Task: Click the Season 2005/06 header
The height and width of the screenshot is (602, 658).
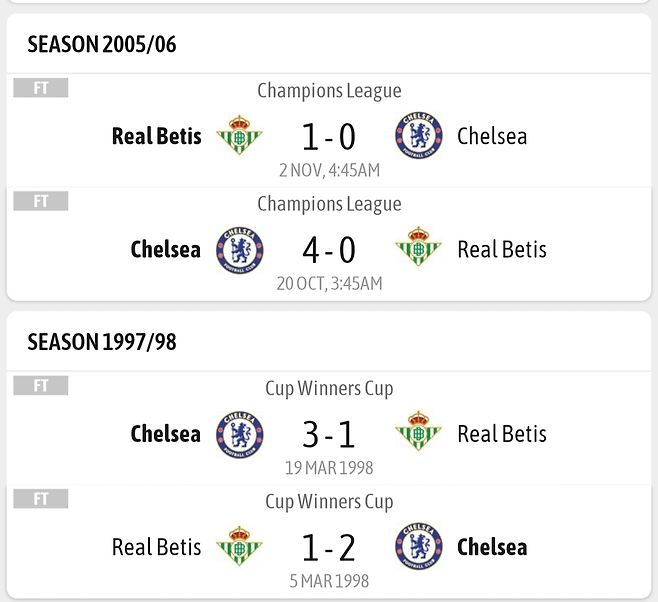Action: pos(102,44)
